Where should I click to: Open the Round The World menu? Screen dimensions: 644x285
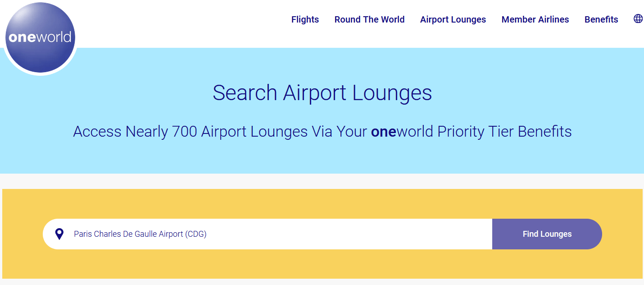point(369,20)
